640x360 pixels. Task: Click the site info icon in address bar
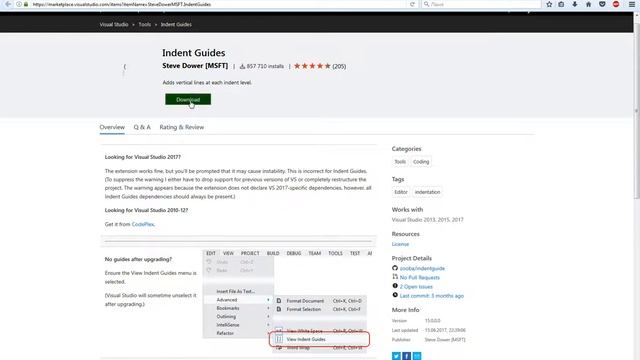pyautogui.click(x=19, y=4)
